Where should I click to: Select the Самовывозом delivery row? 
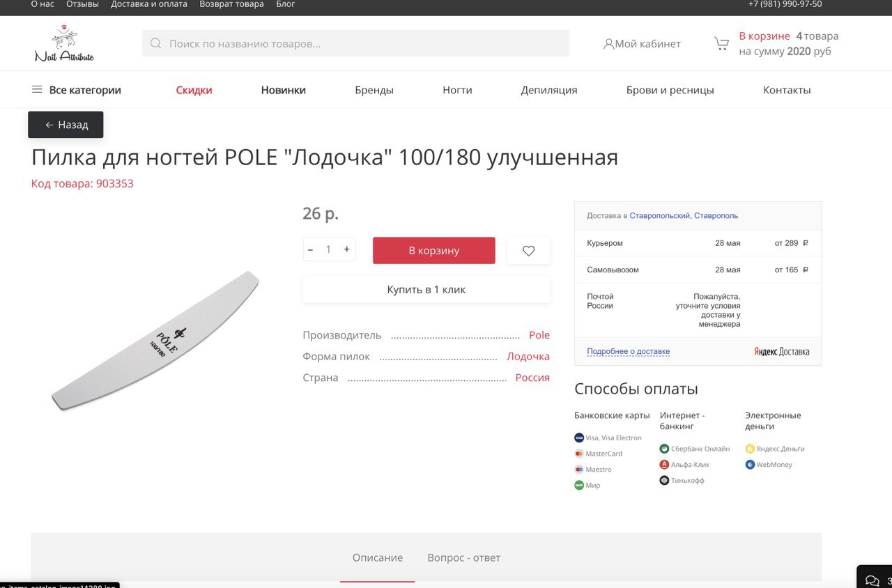tap(698, 270)
